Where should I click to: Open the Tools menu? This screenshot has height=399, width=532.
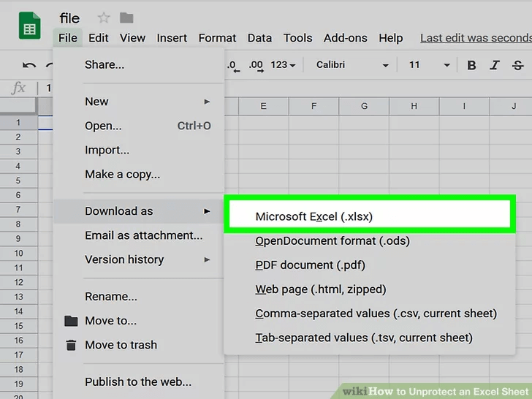pyautogui.click(x=297, y=38)
